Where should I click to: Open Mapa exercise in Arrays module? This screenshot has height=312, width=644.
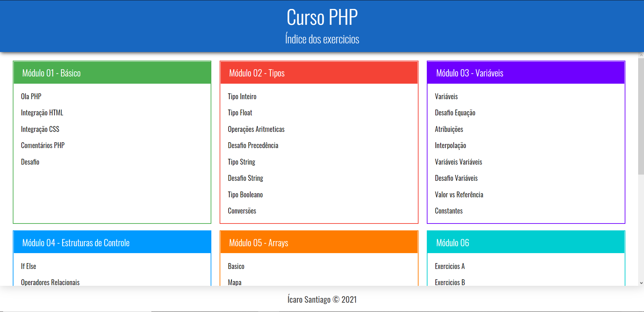click(234, 282)
